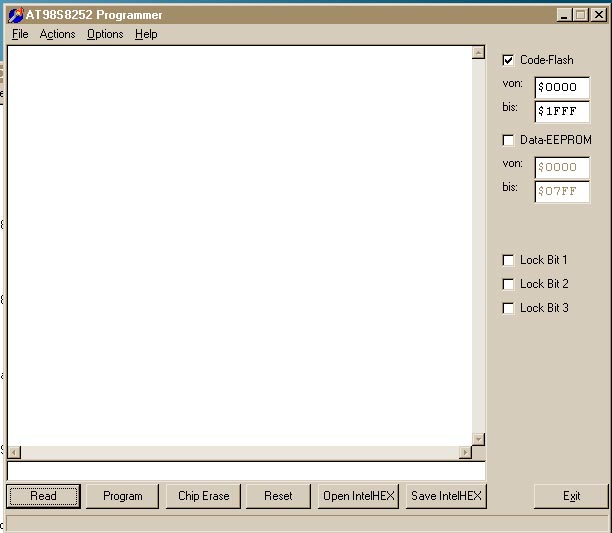Click the Reset button
This screenshot has height=533, width=612.
[278, 496]
